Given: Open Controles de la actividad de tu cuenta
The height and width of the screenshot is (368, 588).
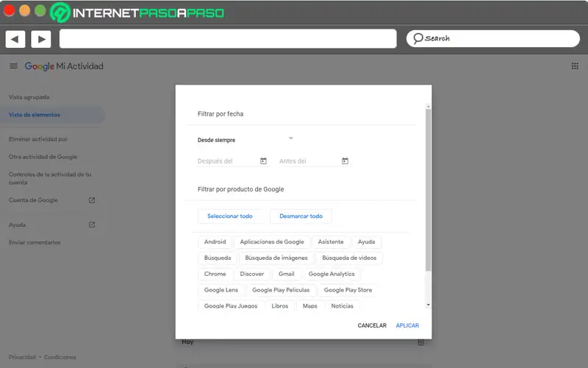Looking at the screenshot, I should point(50,178).
